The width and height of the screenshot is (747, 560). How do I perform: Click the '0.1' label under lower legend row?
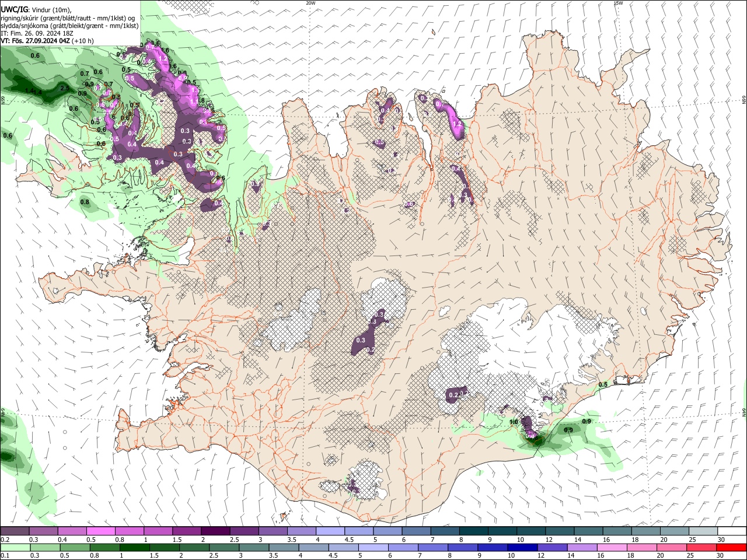[4, 556]
